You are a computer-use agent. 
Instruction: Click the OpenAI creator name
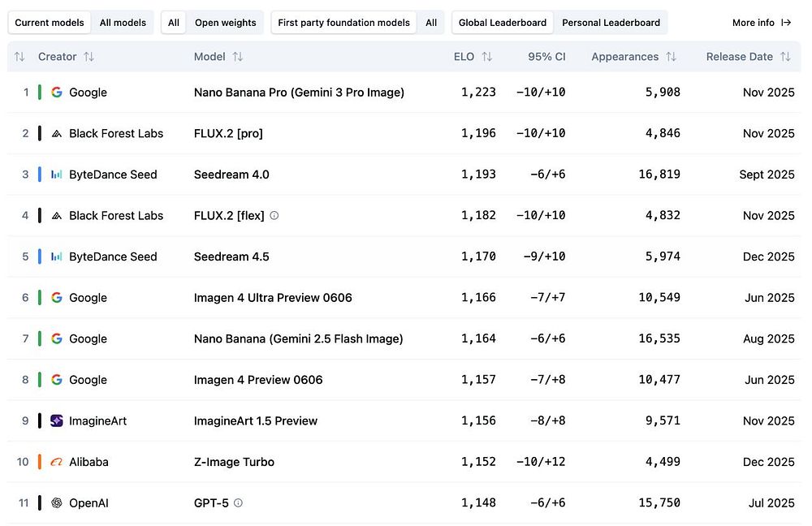89,502
